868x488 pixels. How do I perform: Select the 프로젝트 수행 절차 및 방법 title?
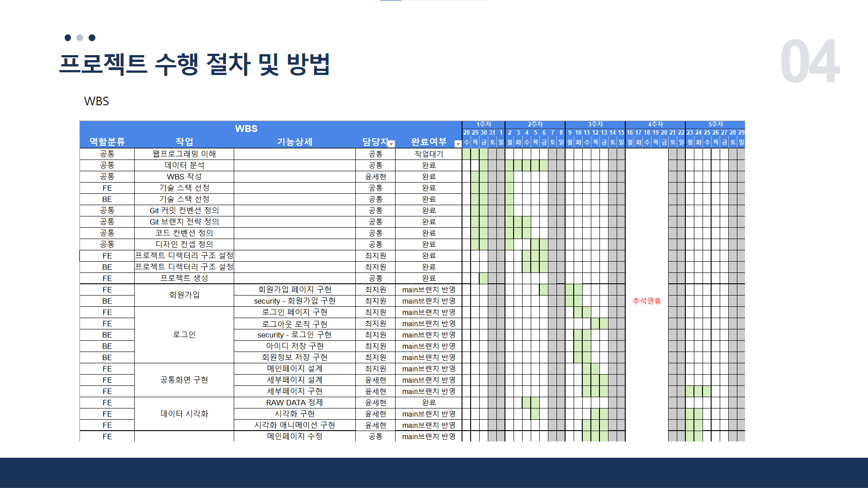point(194,64)
